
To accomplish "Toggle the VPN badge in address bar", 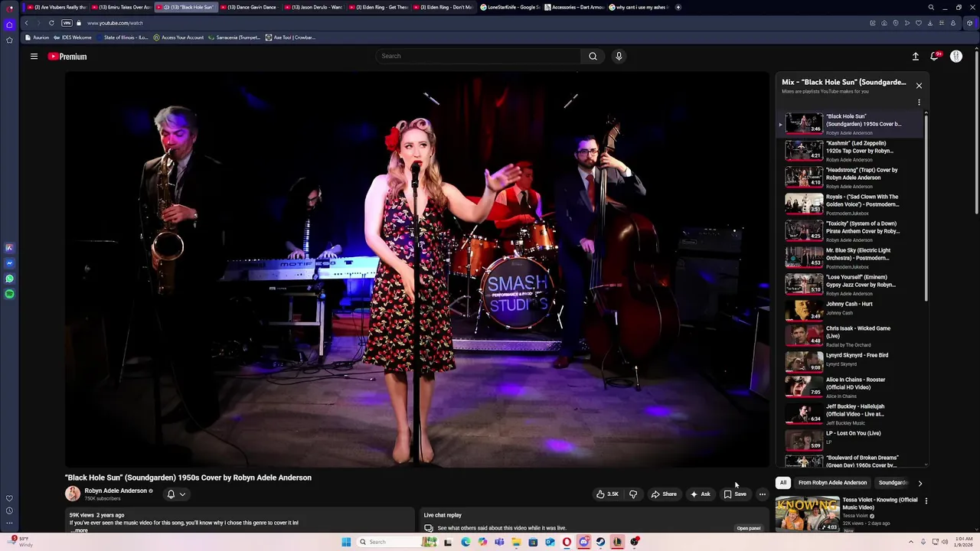I will pos(67,23).
